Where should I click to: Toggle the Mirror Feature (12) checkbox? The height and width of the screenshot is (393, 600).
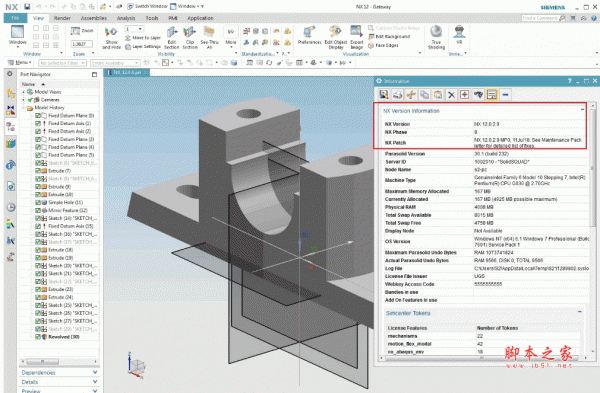point(38,210)
